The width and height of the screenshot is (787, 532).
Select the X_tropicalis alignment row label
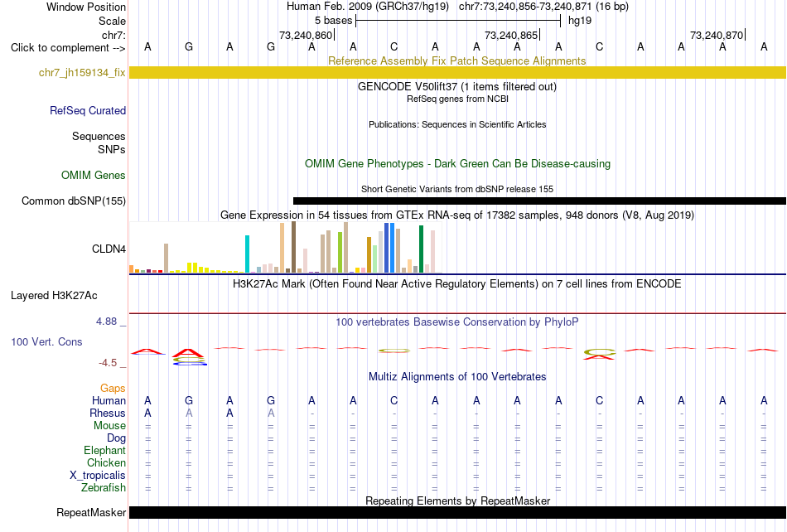(x=98, y=476)
